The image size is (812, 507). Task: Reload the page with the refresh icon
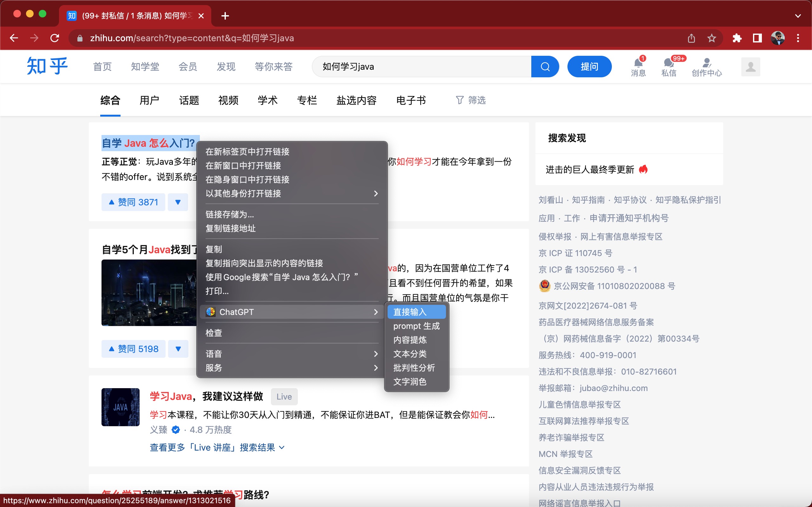tap(55, 38)
